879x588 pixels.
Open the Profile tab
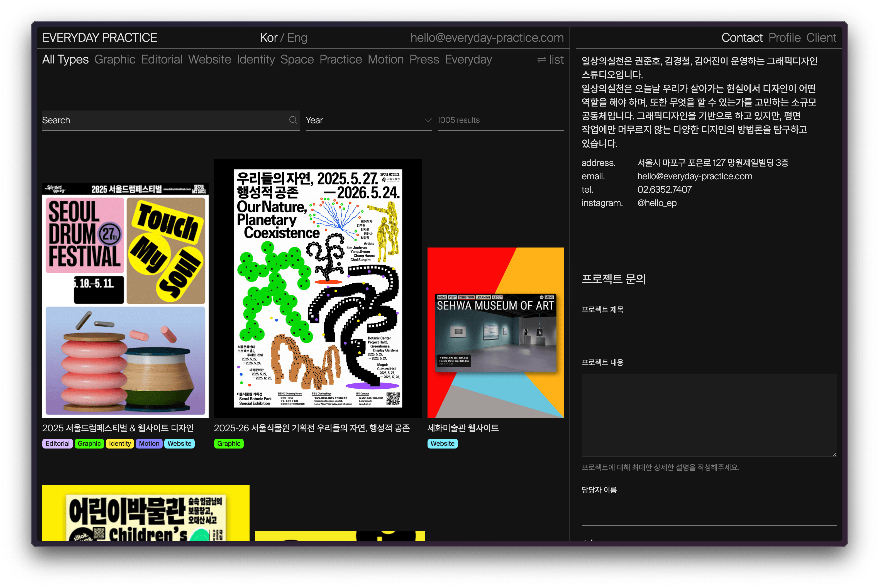point(784,38)
